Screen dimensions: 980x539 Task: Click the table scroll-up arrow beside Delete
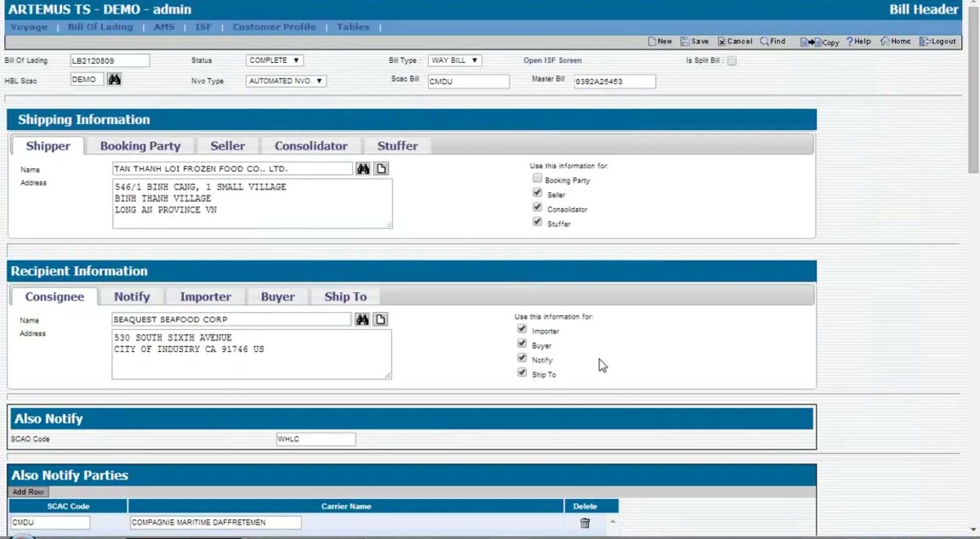pos(612,521)
